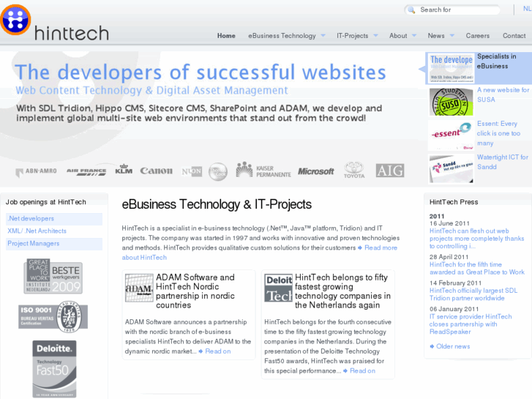Follow Read more about HintTech link
This screenshot has width=532, height=399.
tap(381, 248)
